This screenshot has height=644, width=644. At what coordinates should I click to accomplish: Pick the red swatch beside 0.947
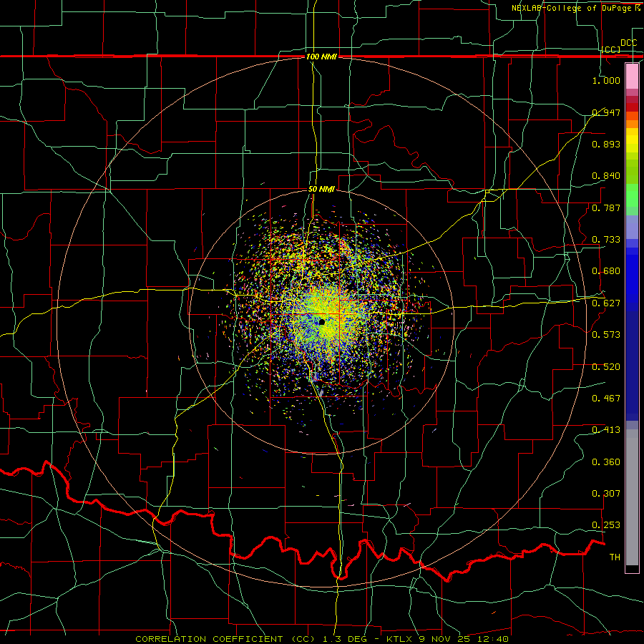click(x=632, y=107)
